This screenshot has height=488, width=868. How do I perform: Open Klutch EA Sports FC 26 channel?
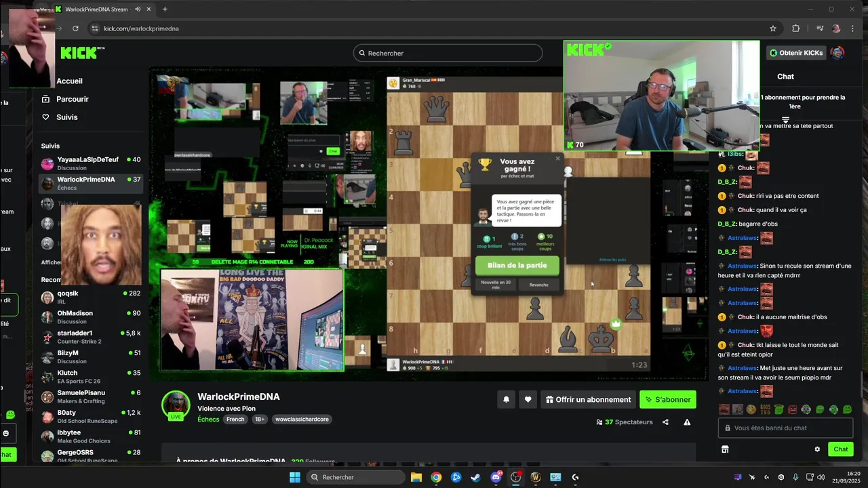click(91, 377)
